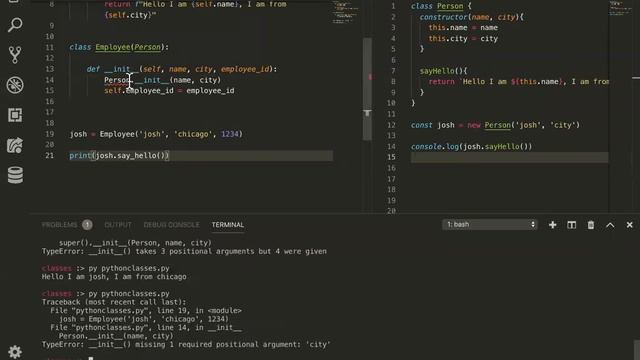Add a new terminal with plus icon
640x360 pixels.
[552, 225]
